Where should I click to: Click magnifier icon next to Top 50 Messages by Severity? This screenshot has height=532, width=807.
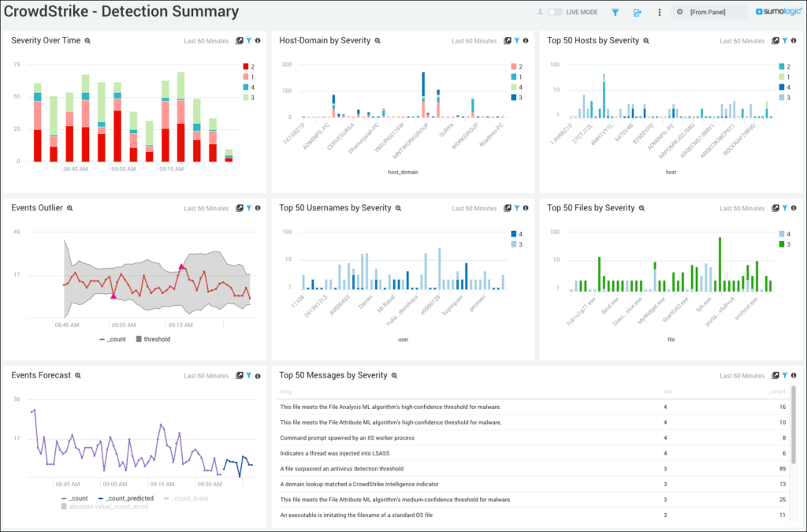click(x=394, y=376)
